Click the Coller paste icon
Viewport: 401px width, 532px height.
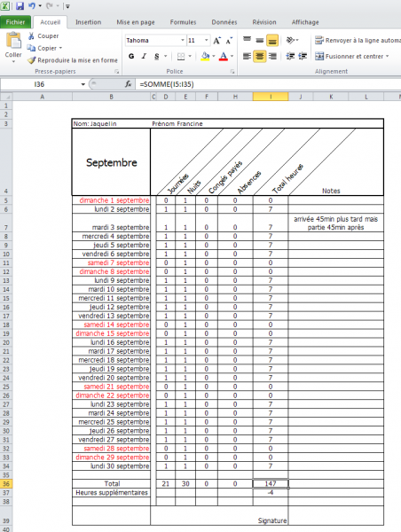13,42
